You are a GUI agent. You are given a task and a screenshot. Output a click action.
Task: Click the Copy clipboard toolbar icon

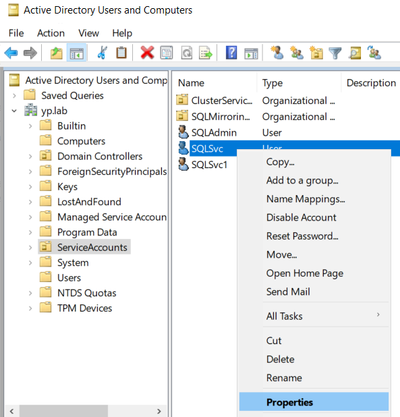pos(121,53)
